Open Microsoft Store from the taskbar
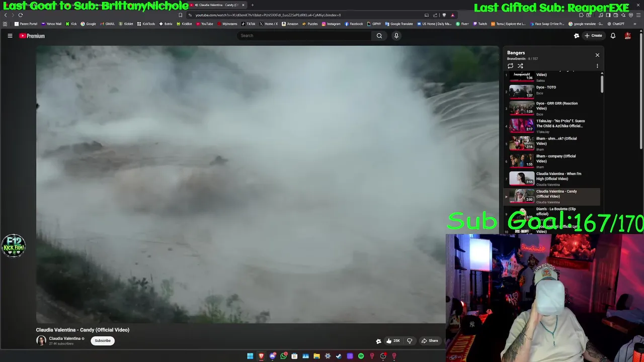This screenshot has height=362, width=644. pyautogui.click(x=294, y=356)
